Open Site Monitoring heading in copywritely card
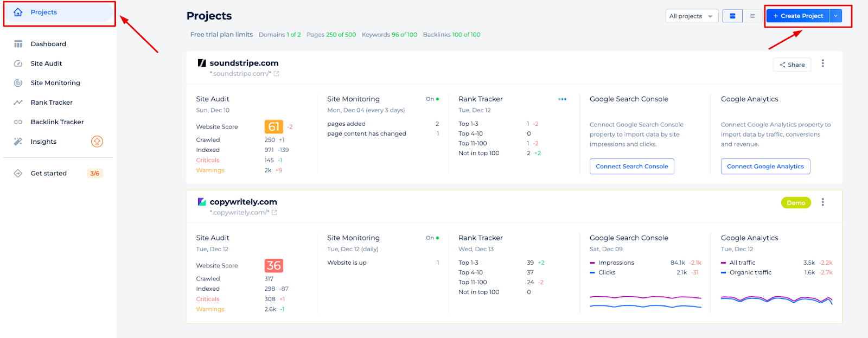Screen dimensions: 868x338 (x=353, y=238)
